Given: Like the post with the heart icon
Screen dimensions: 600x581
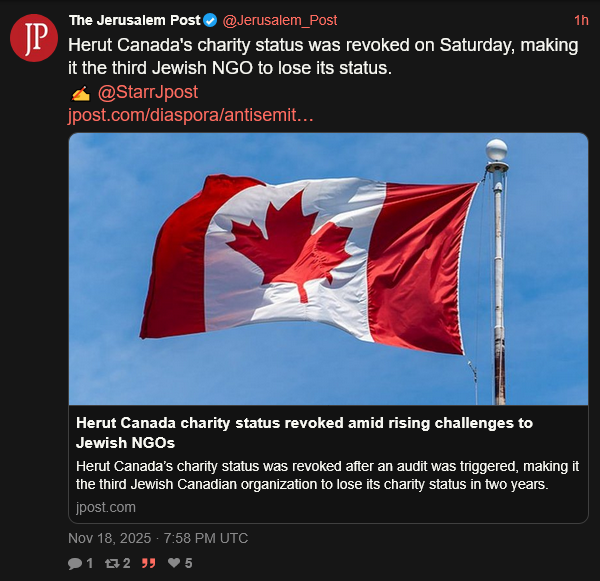Looking at the screenshot, I should [x=174, y=563].
